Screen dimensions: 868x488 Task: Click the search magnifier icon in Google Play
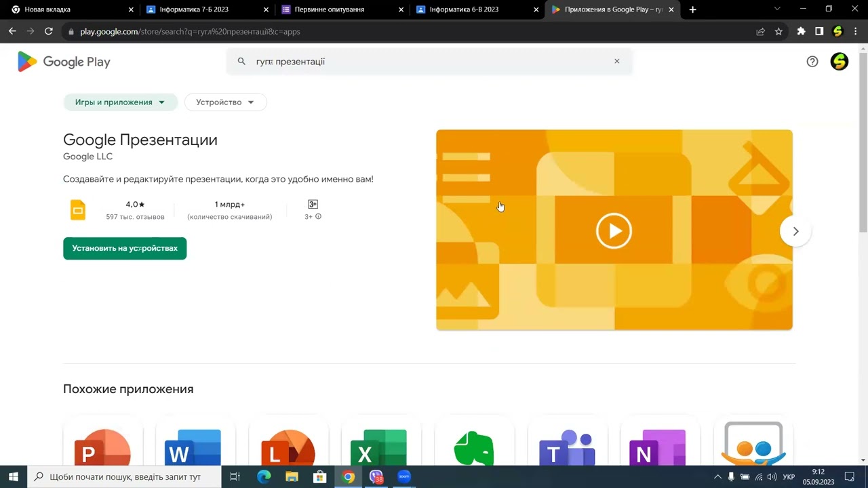tap(241, 62)
